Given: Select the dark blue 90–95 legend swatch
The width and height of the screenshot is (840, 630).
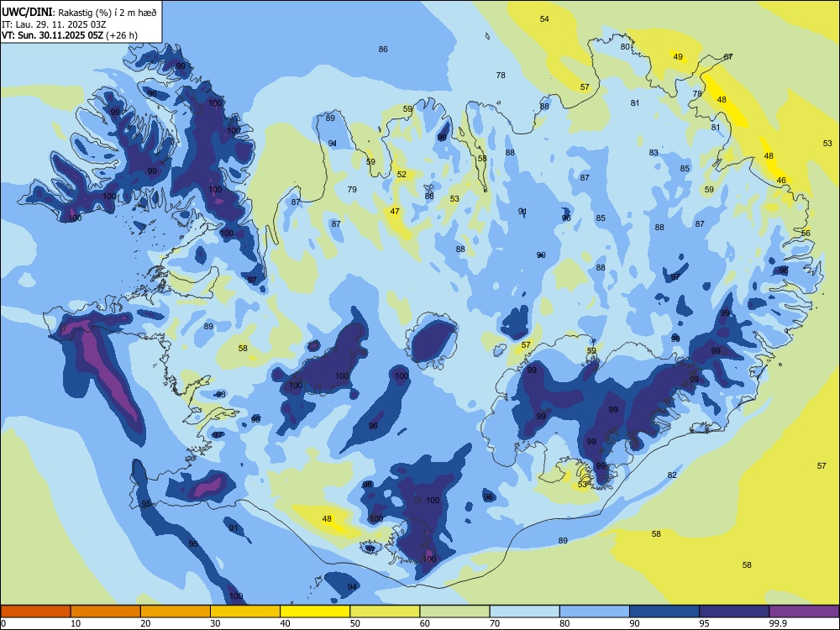Looking at the screenshot, I should pyautogui.click(x=664, y=612).
